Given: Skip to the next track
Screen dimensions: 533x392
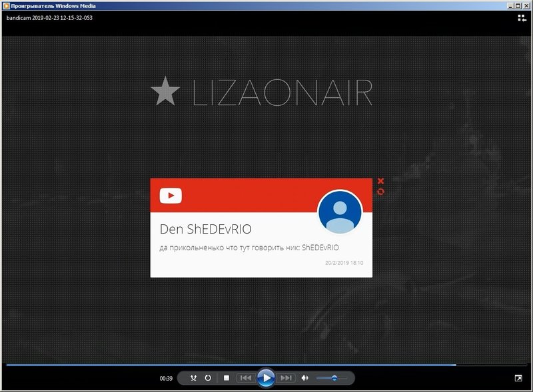Looking at the screenshot, I should coord(286,378).
